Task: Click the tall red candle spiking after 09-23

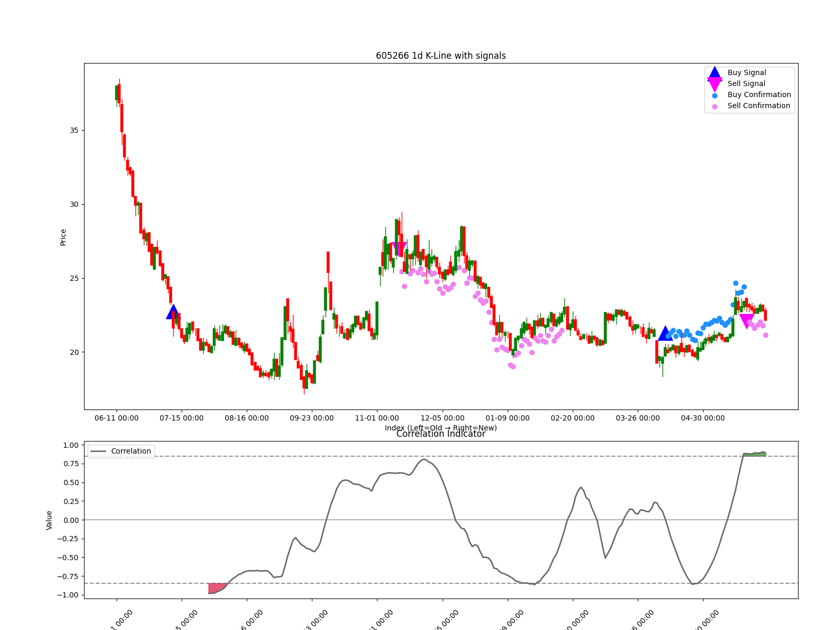Action: click(x=328, y=262)
